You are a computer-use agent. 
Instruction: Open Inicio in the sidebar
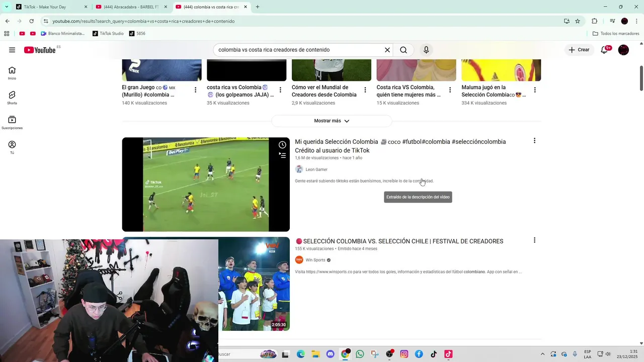[12, 73]
